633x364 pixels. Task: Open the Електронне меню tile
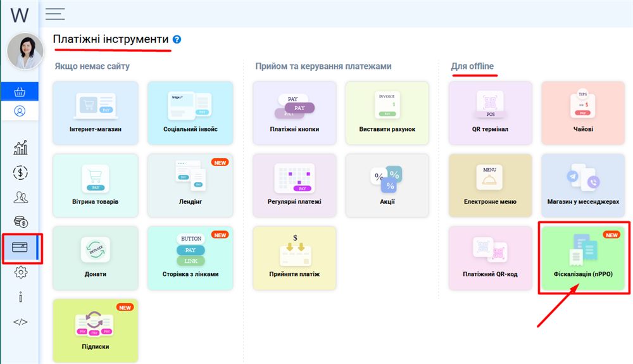490,185
